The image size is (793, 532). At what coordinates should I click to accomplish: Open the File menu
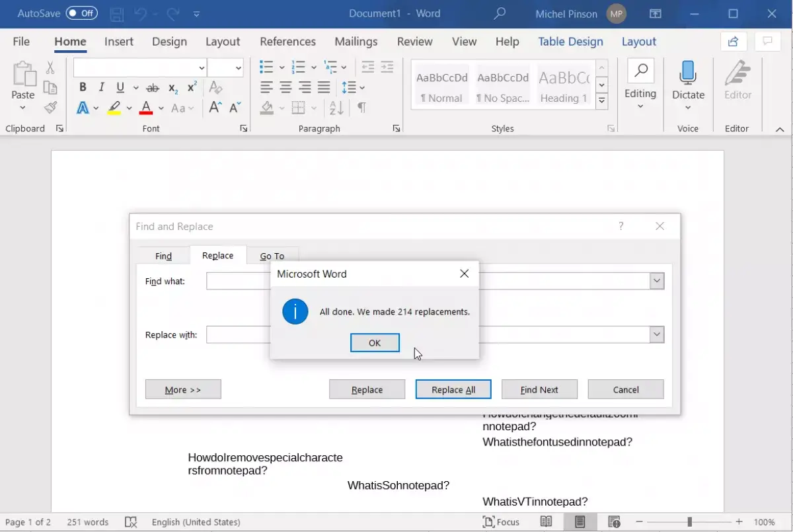(21, 42)
